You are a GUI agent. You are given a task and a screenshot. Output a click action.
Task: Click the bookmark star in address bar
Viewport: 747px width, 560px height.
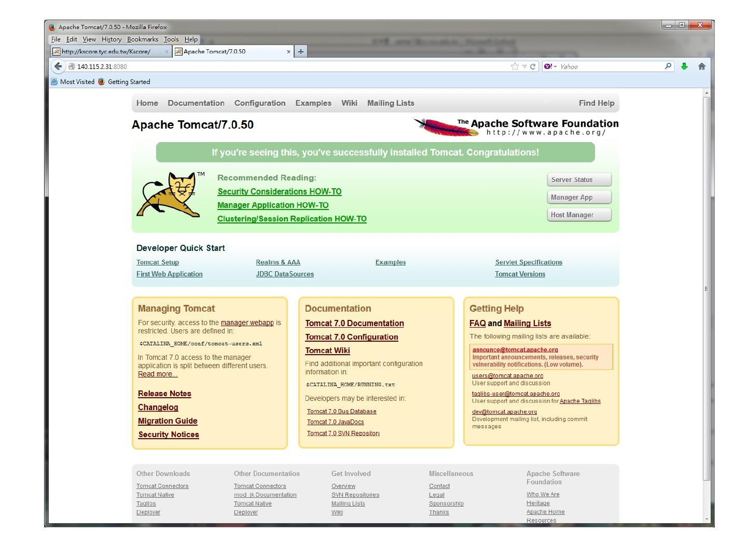pyautogui.click(x=515, y=66)
